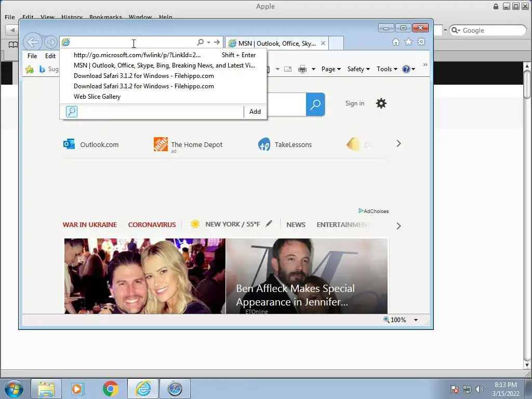Expand command bar overflow chevron

425,64
